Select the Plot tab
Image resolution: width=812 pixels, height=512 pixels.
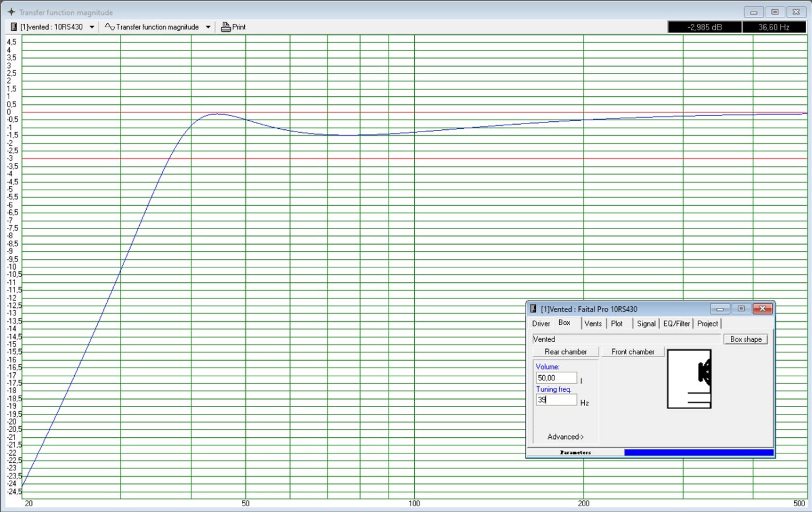617,324
